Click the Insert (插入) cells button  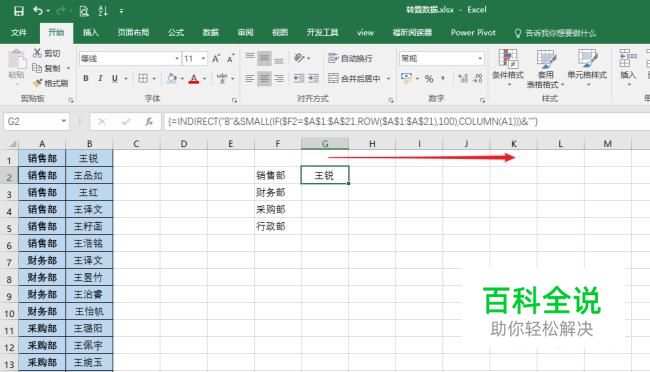[x=628, y=68]
